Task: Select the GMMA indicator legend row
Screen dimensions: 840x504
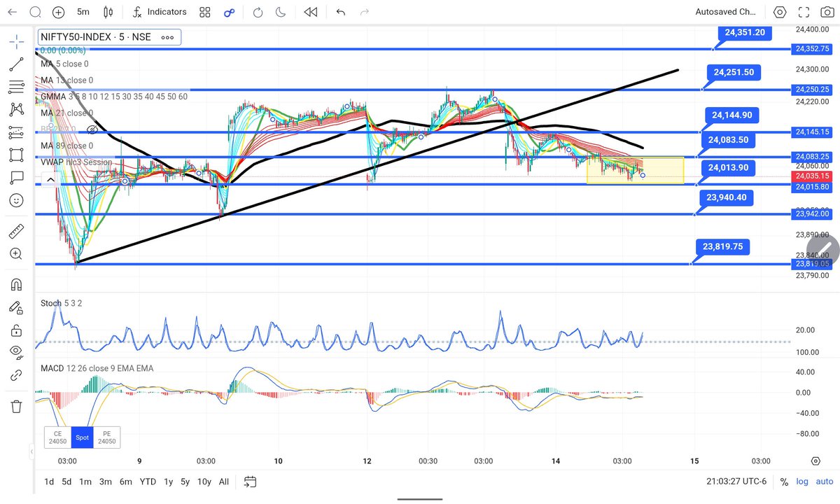Action: 115,97
